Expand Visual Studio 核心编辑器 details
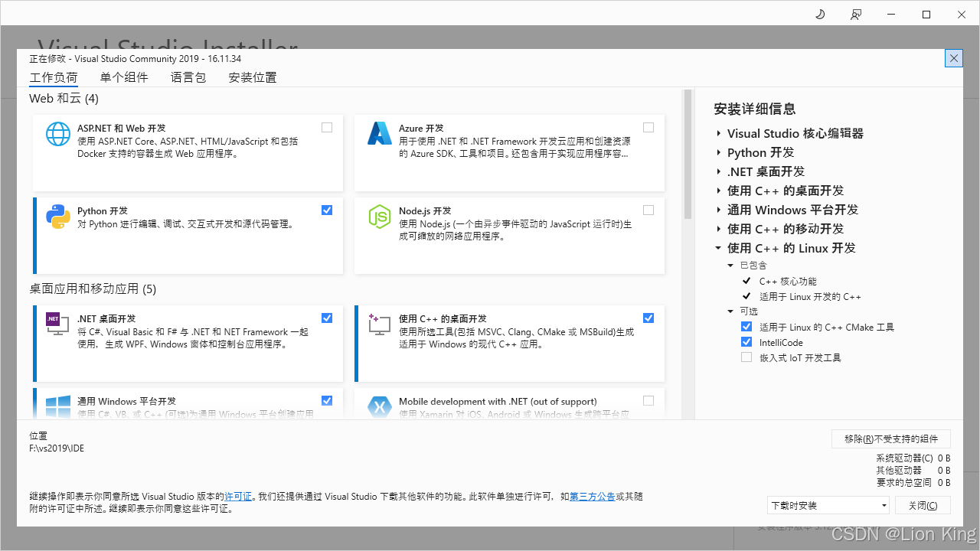The width and height of the screenshot is (980, 551). coord(719,133)
